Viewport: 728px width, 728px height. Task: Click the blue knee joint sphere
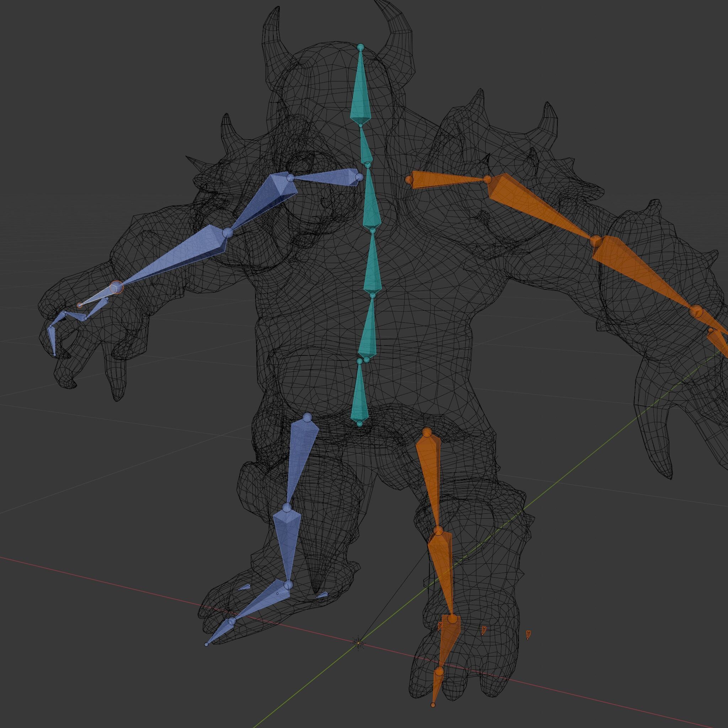tap(287, 508)
